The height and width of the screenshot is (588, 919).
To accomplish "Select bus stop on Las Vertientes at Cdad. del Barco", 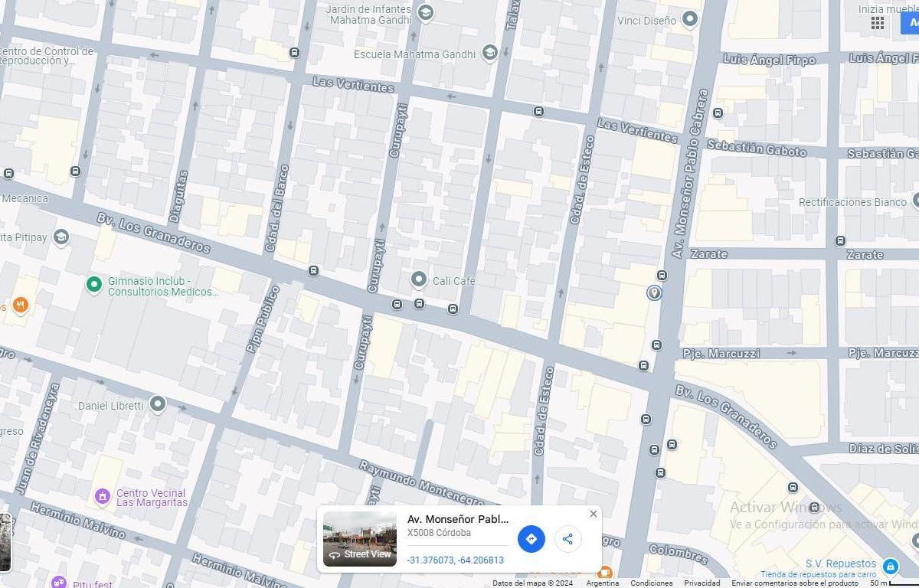I will point(295,52).
